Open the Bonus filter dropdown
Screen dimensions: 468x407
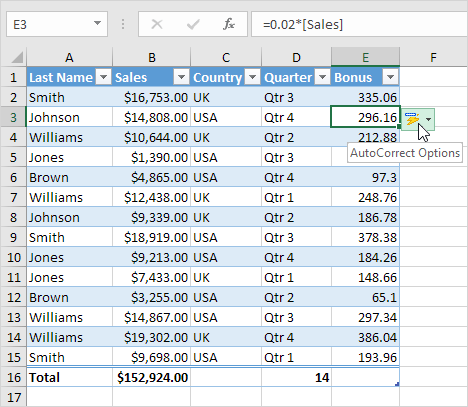[390, 77]
